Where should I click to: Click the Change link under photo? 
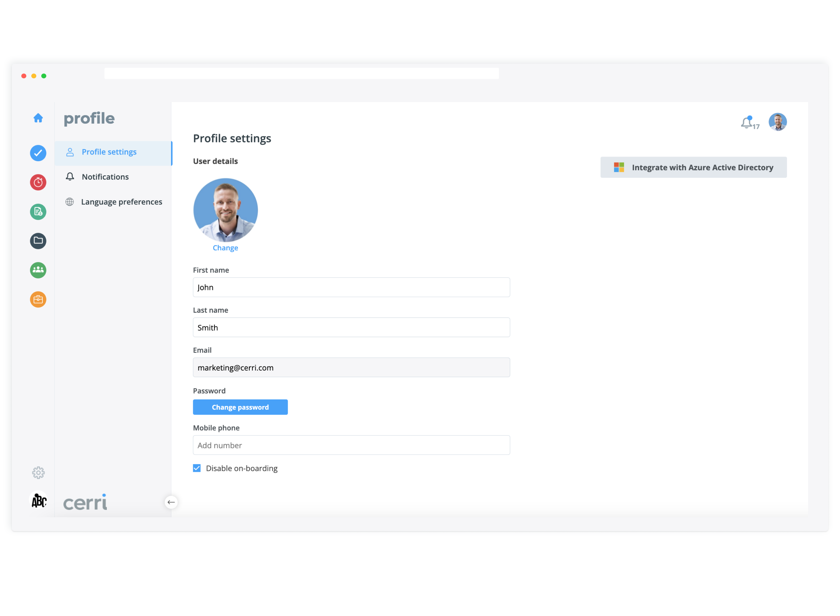[x=225, y=248]
